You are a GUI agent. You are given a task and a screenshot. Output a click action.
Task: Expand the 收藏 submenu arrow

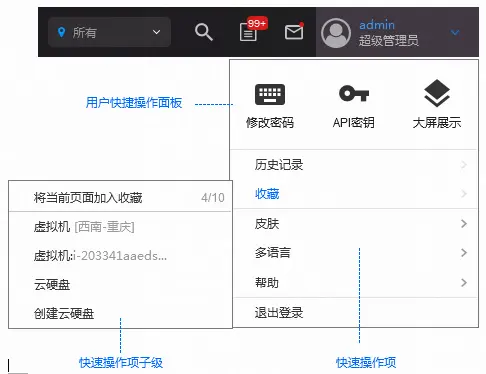coord(464,193)
